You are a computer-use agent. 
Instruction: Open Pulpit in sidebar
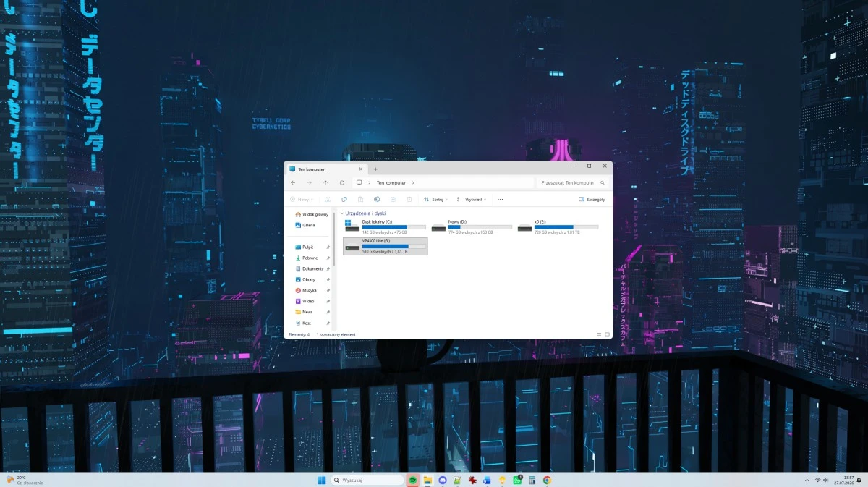pyautogui.click(x=304, y=247)
